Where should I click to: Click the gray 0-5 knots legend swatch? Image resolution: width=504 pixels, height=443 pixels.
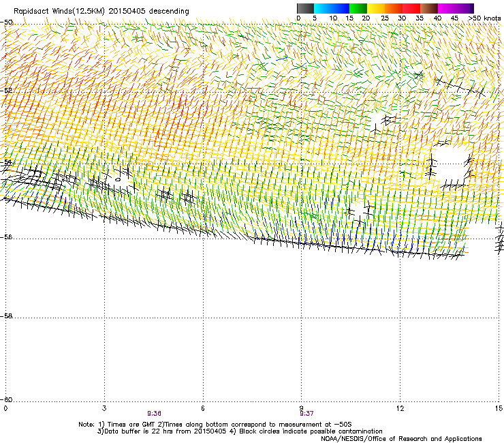pos(305,8)
